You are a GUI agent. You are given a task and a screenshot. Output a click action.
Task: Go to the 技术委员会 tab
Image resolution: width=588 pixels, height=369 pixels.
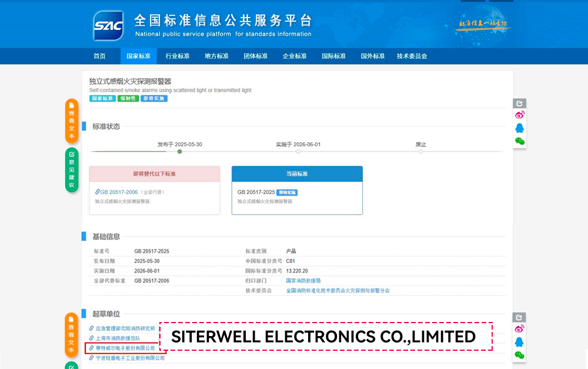[x=412, y=56]
